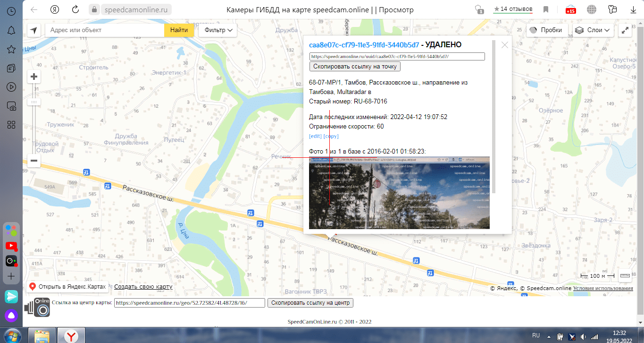The width and height of the screenshot is (644, 343).
Task: Click the Адрес или объект search field
Action: point(105,30)
